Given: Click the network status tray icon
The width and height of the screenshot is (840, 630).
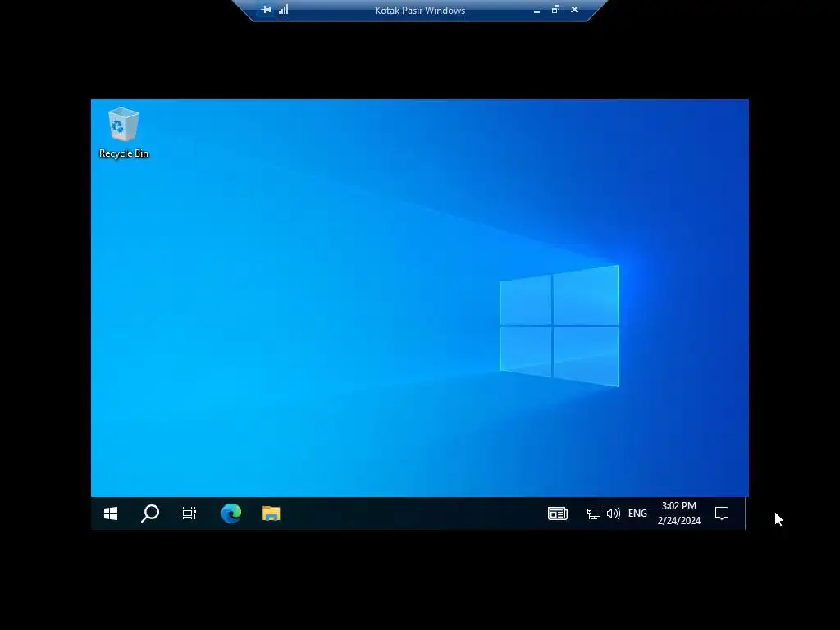Looking at the screenshot, I should (x=594, y=514).
